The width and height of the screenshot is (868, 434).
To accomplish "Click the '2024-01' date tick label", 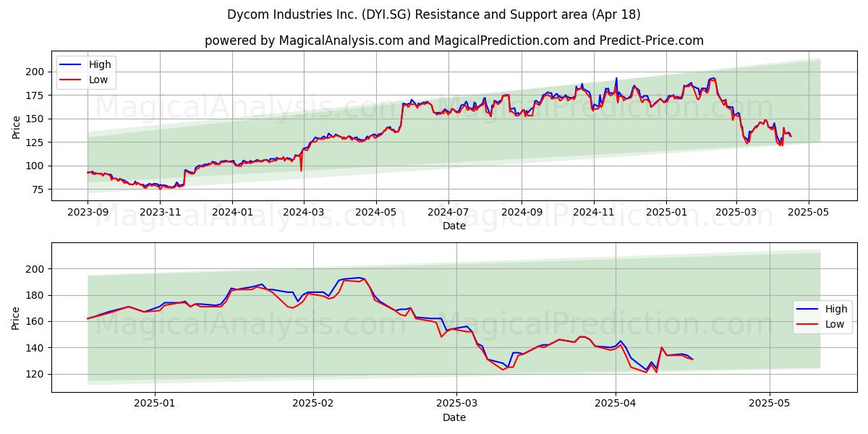I will (232, 213).
